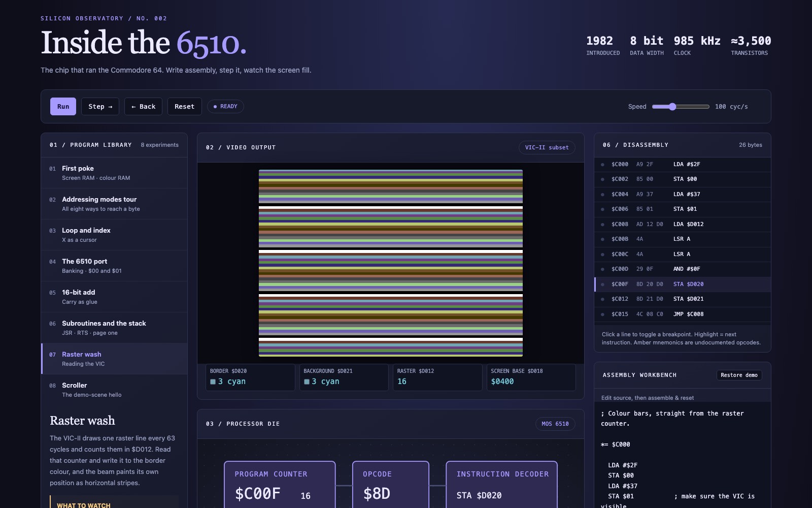Click the background colour cyan swatch
Viewport: 812px width, 508px height.
[307, 382]
